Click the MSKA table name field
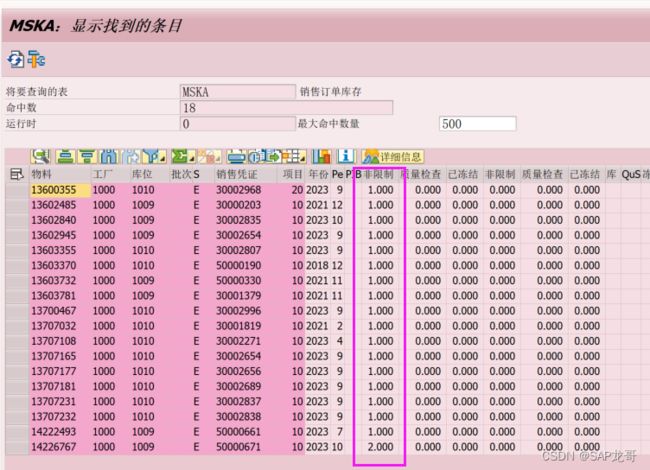This screenshot has height=470, width=650. (x=236, y=92)
